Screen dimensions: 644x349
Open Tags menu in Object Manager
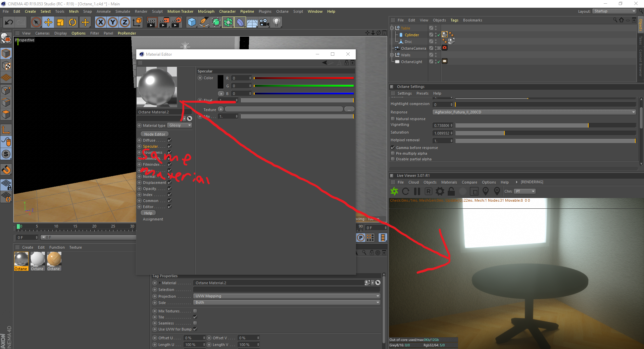(454, 20)
